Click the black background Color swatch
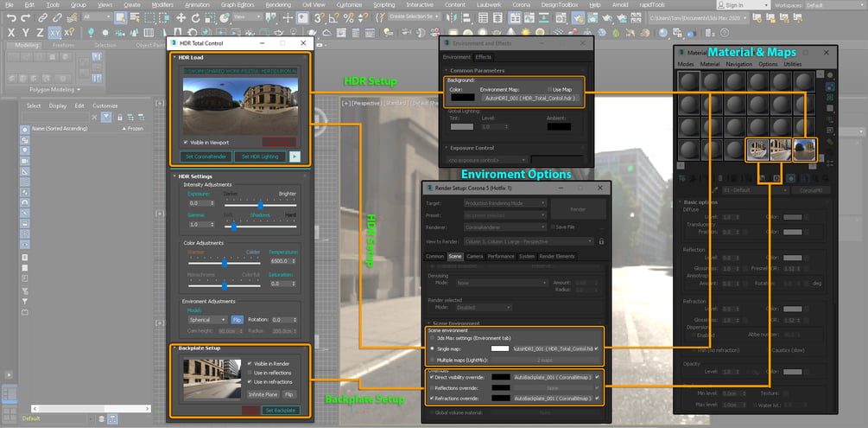The height and width of the screenshot is (428, 868). (x=462, y=98)
